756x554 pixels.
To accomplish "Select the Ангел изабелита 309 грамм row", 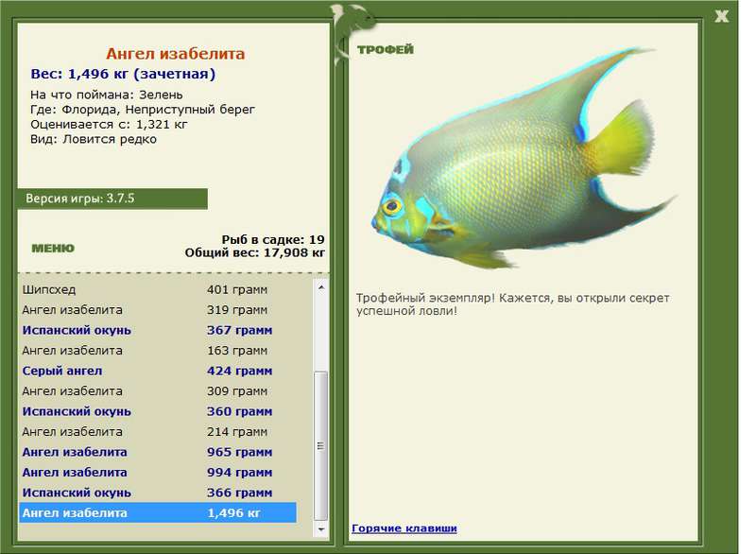I will (158, 391).
